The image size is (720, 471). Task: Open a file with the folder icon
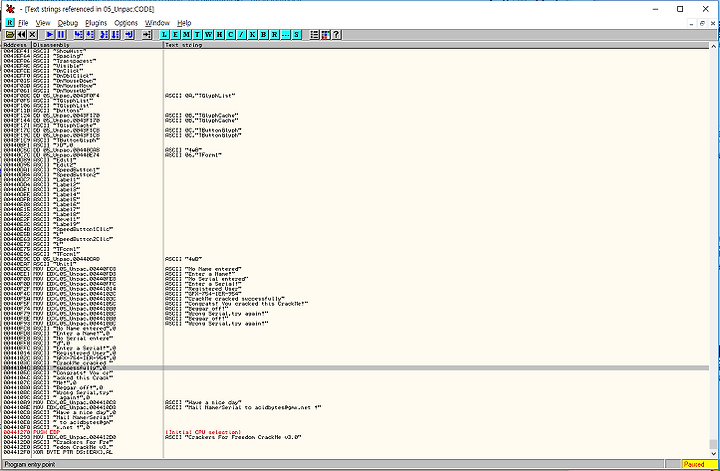(x=10, y=34)
